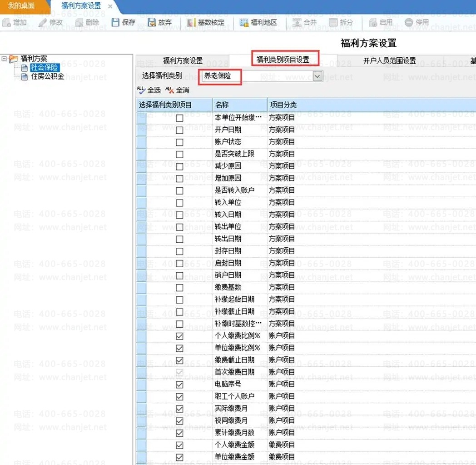Open the 选择福利类别 dropdown arrow
This screenshot has width=476, height=465.
point(317,76)
